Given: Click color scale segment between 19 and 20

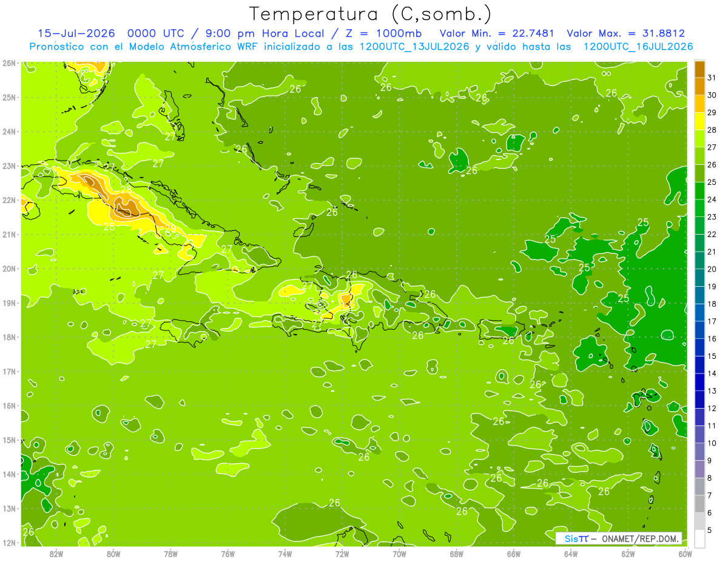Looking at the screenshot, I should tap(699, 278).
